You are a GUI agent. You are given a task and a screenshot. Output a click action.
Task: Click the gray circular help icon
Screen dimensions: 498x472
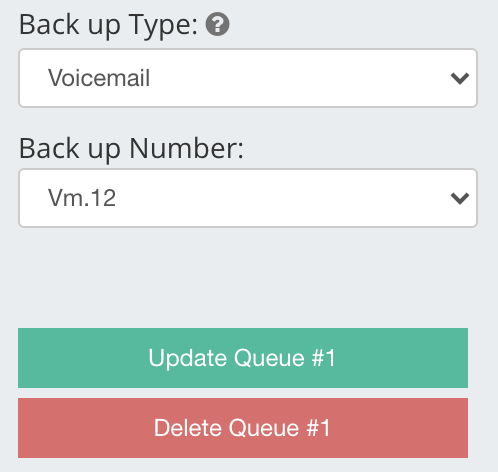pyautogui.click(x=217, y=24)
